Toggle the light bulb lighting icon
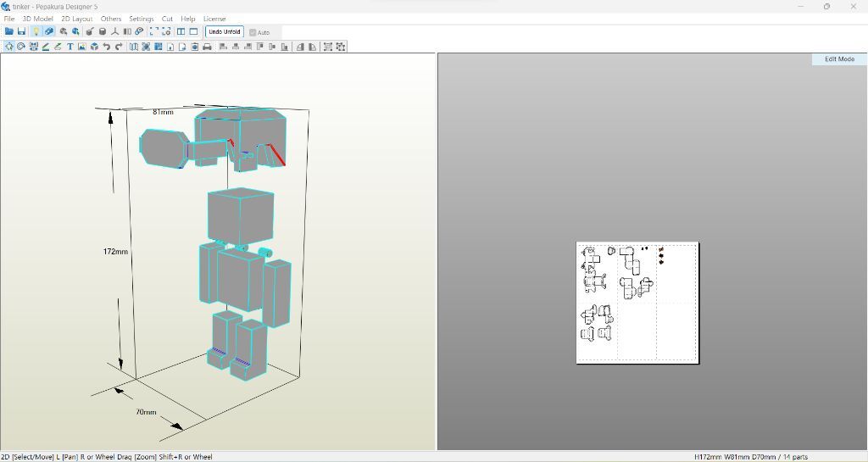The height and width of the screenshot is (462, 868). [36, 31]
